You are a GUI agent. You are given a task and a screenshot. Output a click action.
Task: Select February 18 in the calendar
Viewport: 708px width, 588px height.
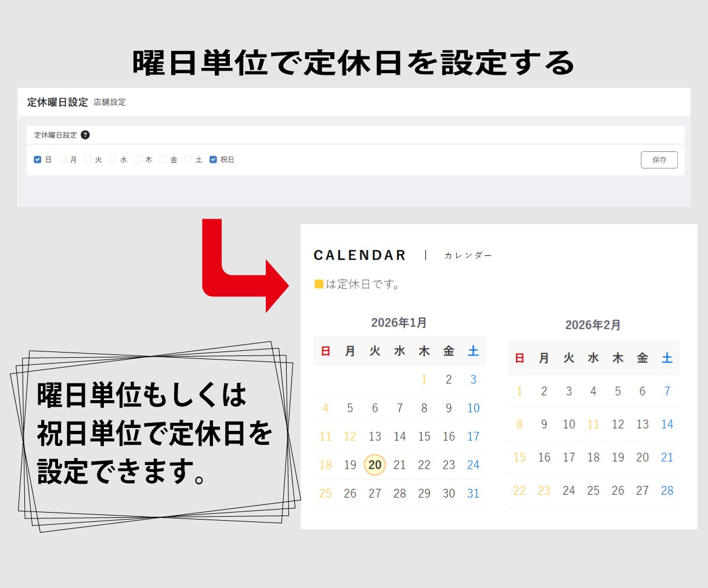tap(593, 458)
